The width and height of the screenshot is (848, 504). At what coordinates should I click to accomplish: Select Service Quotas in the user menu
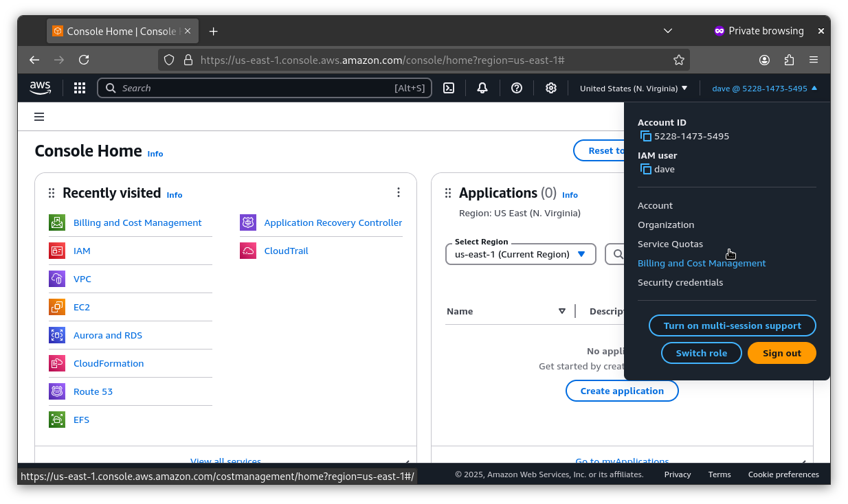[670, 244]
